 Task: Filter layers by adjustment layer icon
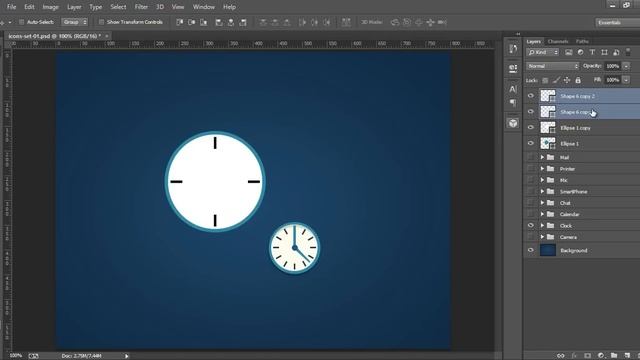[580, 52]
